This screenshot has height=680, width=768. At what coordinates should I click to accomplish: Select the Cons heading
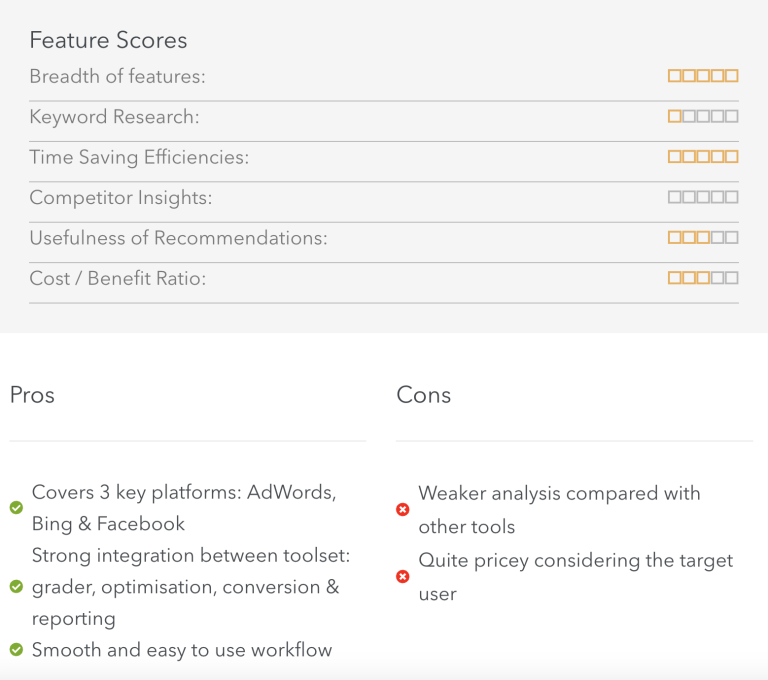click(x=424, y=395)
